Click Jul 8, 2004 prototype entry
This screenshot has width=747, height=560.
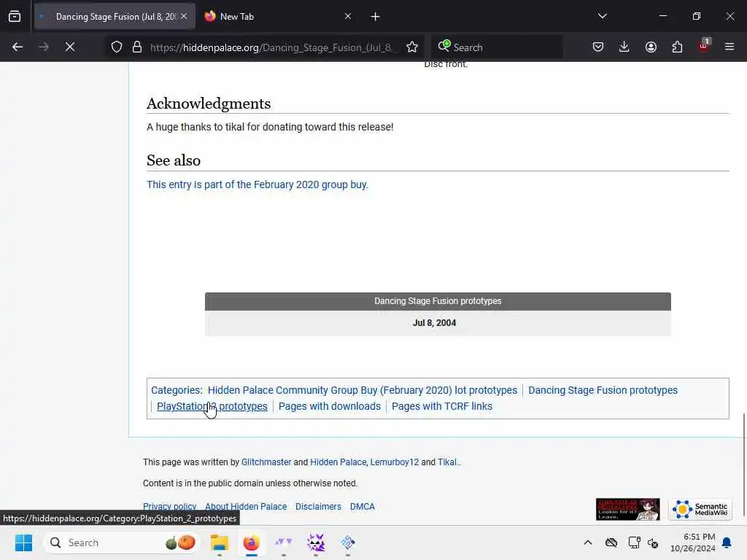point(435,323)
